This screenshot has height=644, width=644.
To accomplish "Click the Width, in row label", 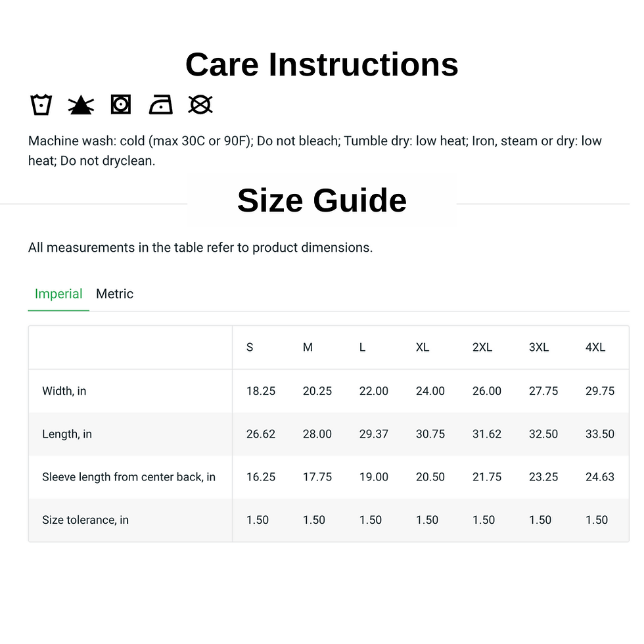I will click(x=64, y=391).
